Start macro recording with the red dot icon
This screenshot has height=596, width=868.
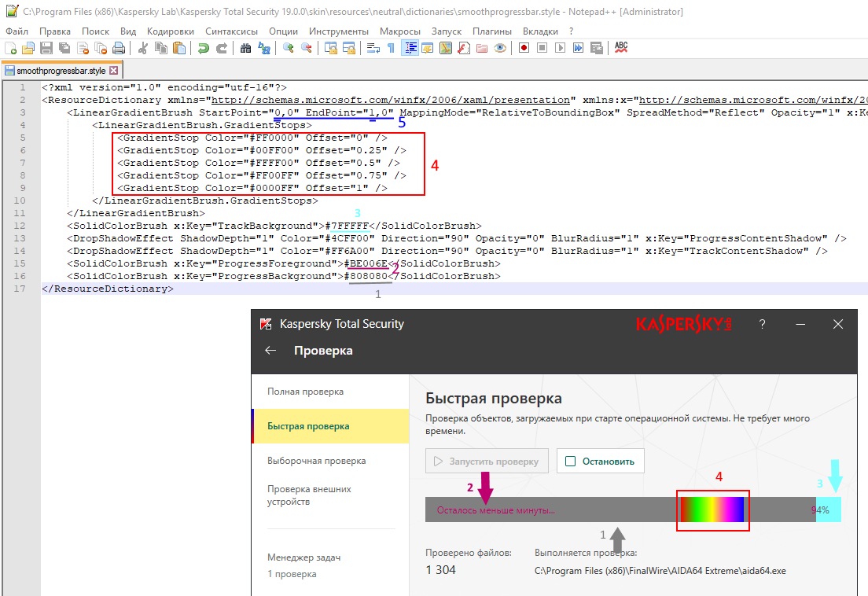point(524,48)
